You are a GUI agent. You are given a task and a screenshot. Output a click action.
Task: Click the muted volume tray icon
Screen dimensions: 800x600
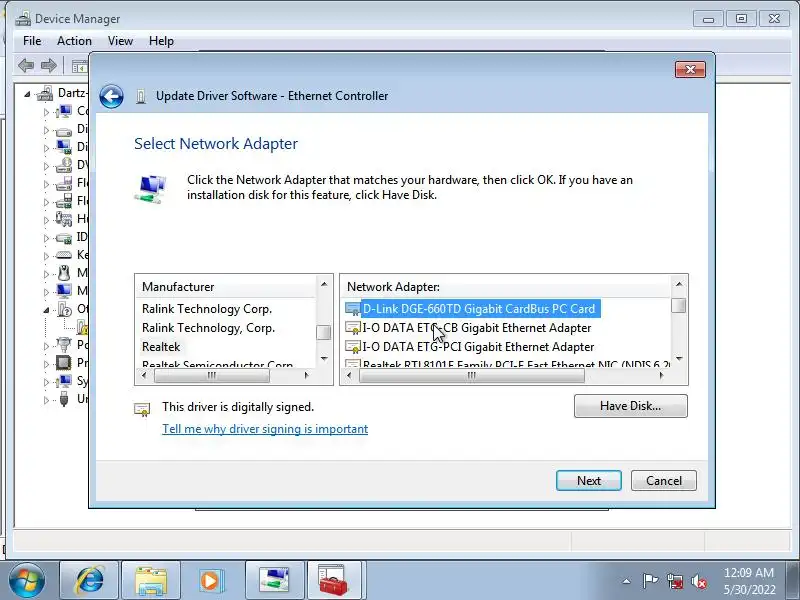pos(698,581)
